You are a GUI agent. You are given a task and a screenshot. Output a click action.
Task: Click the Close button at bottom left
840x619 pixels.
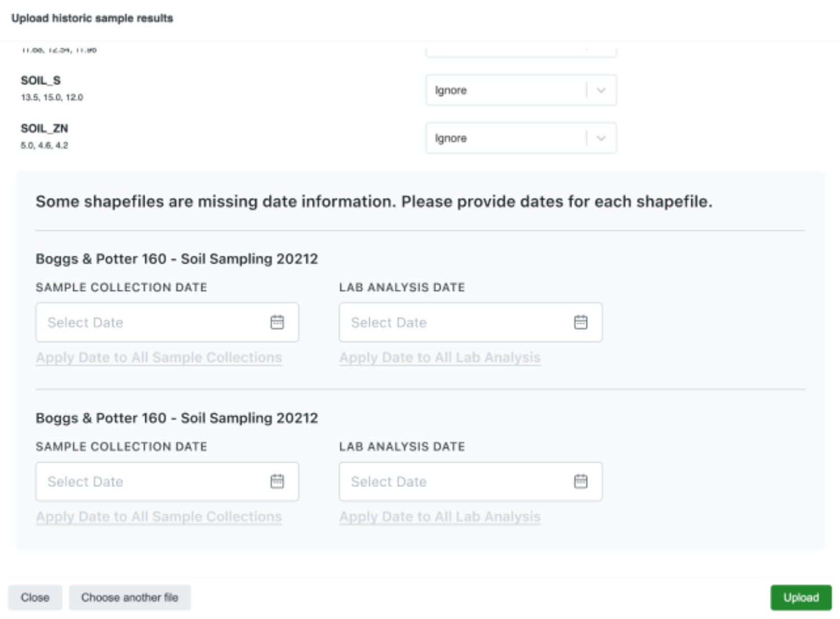(35, 597)
